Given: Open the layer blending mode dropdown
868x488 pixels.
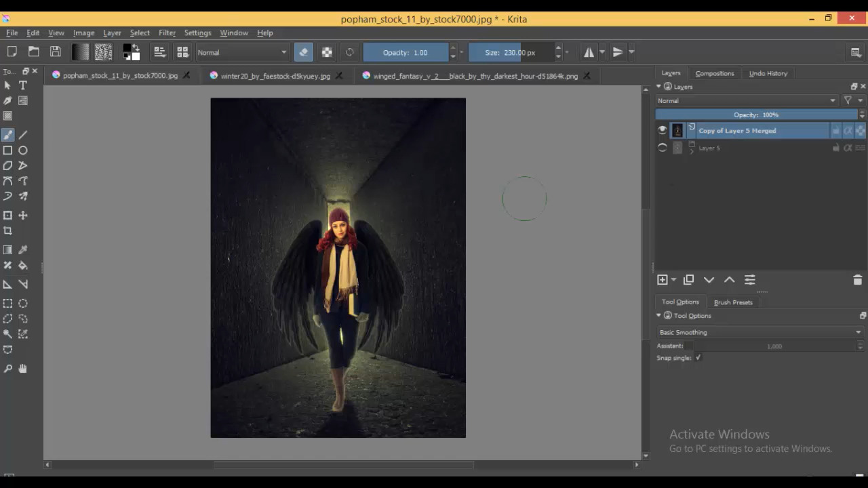Looking at the screenshot, I should [746, 101].
